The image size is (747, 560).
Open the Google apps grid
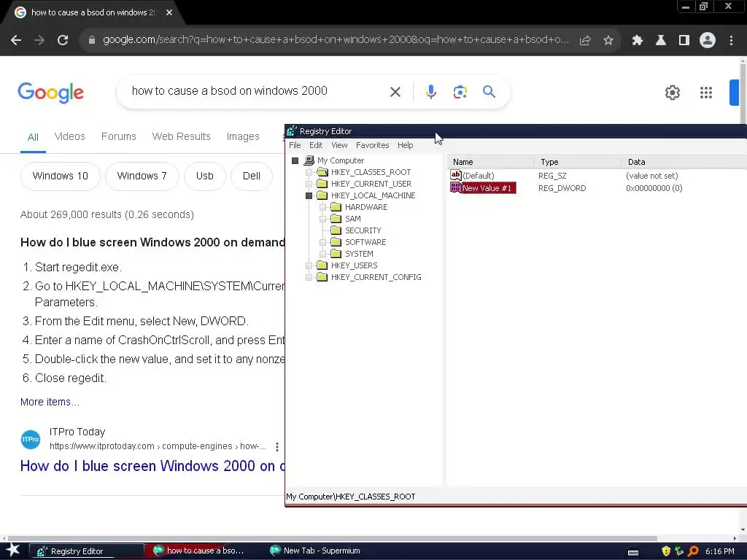[706, 93]
